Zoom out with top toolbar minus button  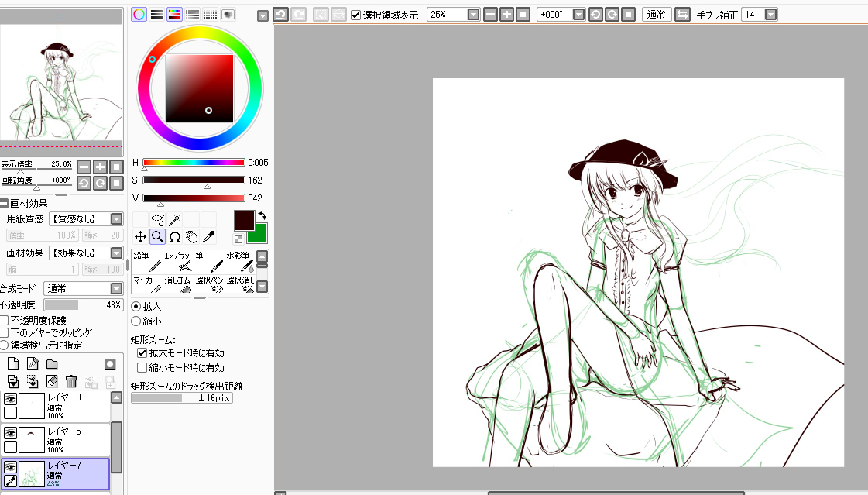pos(490,15)
